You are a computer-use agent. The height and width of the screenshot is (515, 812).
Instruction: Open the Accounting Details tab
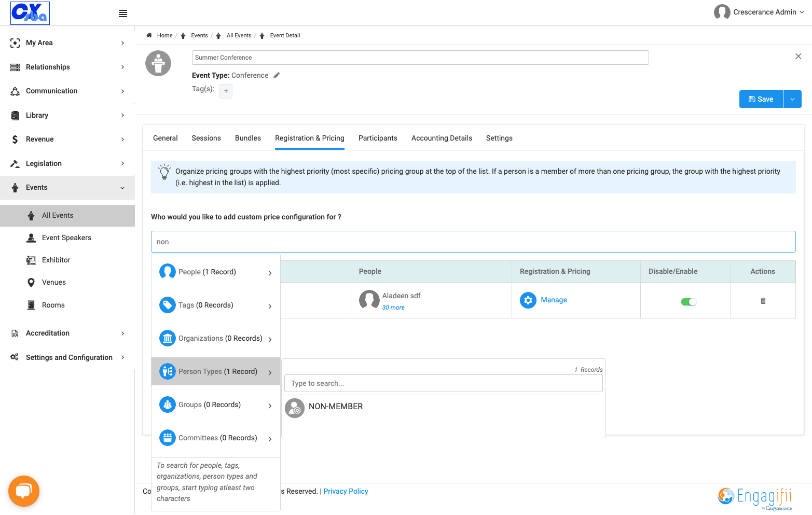point(442,138)
